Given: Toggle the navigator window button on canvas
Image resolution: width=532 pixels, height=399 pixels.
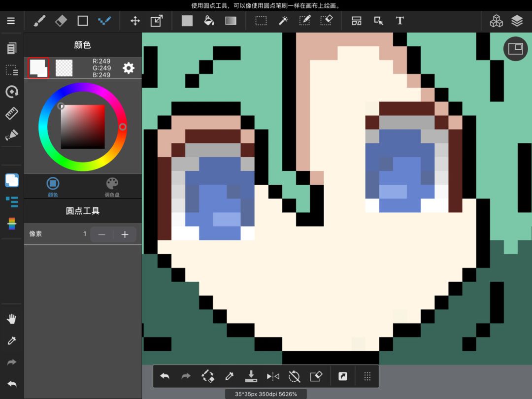Looking at the screenshot, I should [x=515, y=48].
